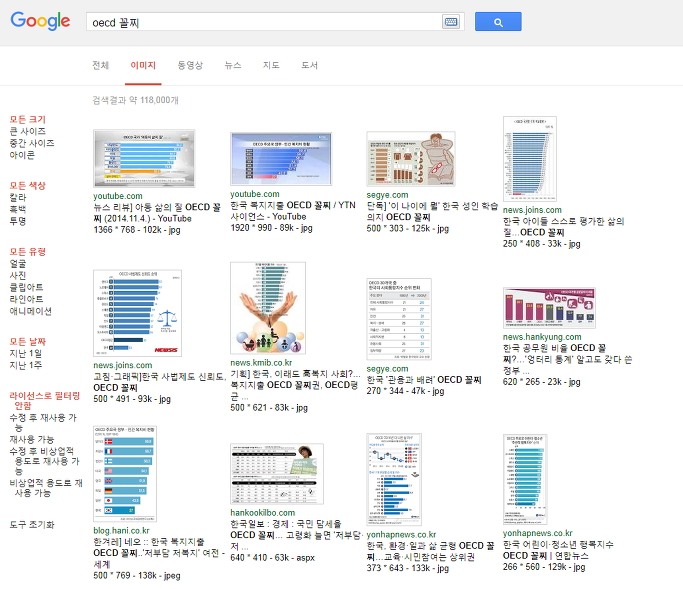The height and width of the screenshot is (589, 683).
Task: Open the hani blog flags chart thumbnail
Action: click(125, 474)
